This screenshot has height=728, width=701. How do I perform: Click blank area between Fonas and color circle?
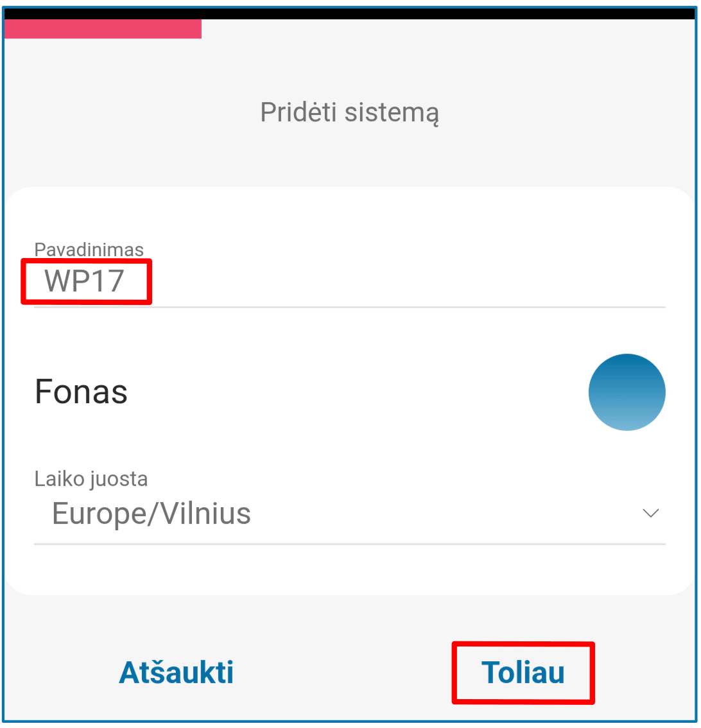tap(353, 392)
